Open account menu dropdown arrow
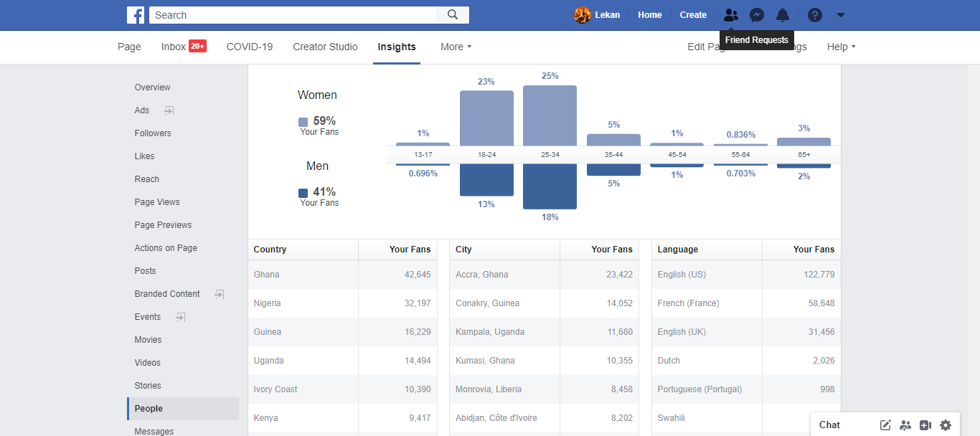980x436 pixels. click(841, 15)
